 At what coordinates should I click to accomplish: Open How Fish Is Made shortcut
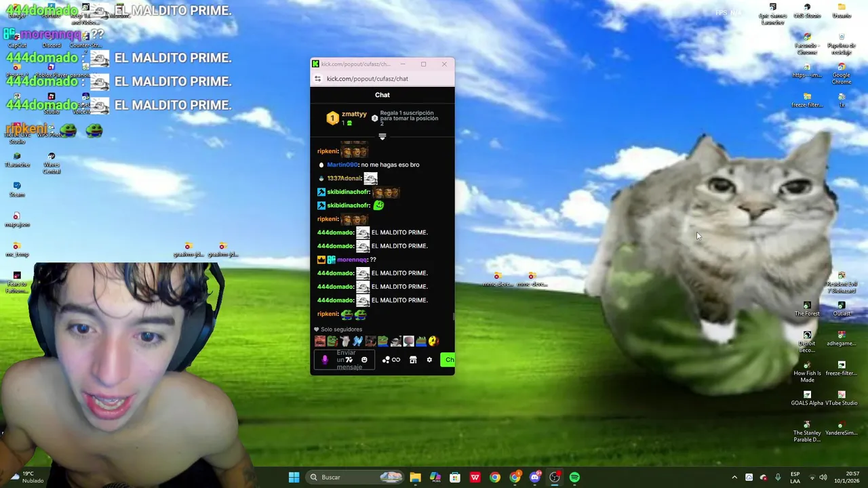point(807,372)
